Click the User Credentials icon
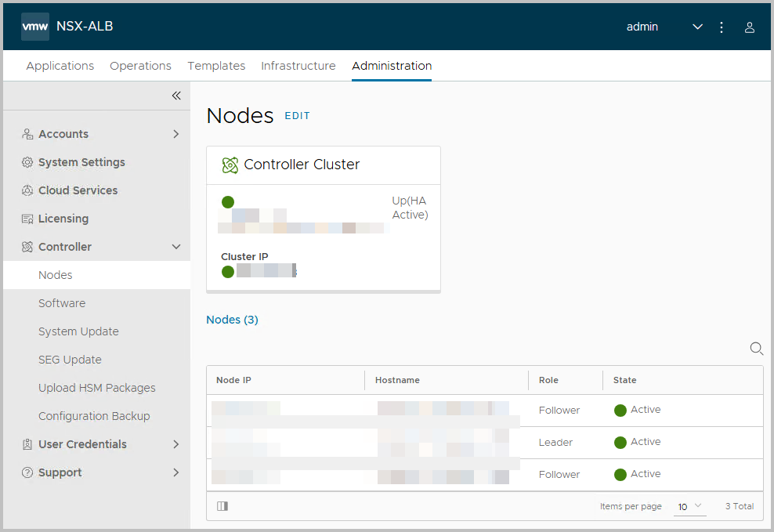This screenshot has width=774, height=532. tap(27, 444)
